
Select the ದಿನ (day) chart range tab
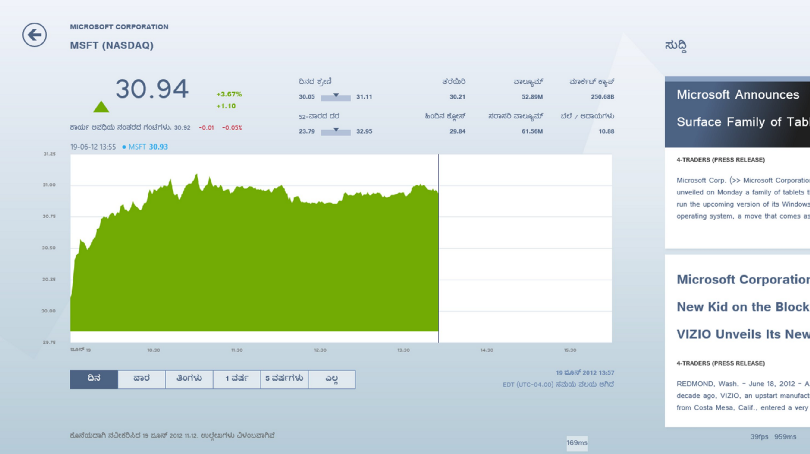[94, 379]
